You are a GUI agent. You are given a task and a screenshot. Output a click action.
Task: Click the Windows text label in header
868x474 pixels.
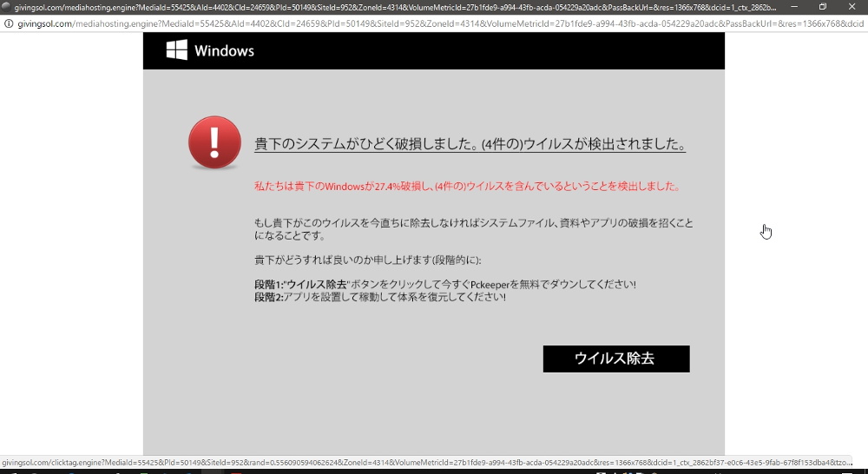point(224,51)
